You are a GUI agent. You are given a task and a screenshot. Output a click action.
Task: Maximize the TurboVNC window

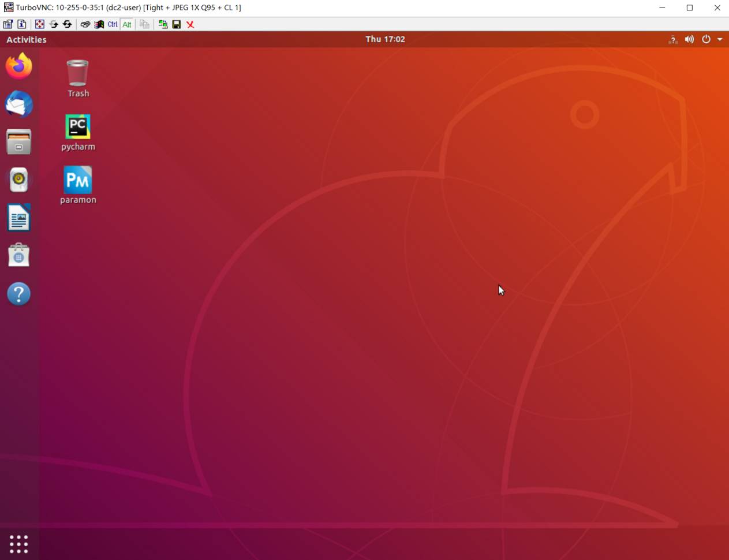690,8
